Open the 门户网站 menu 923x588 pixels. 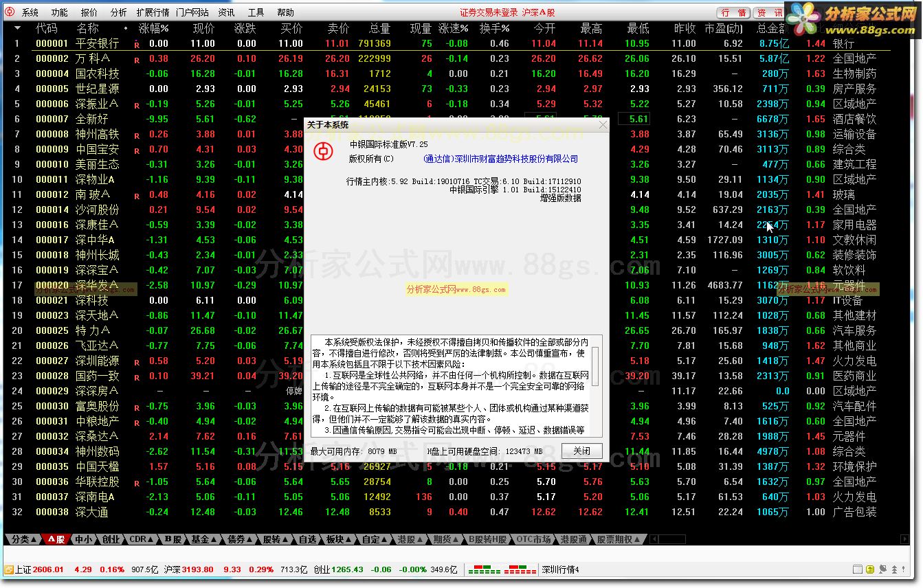click(192, 12)
